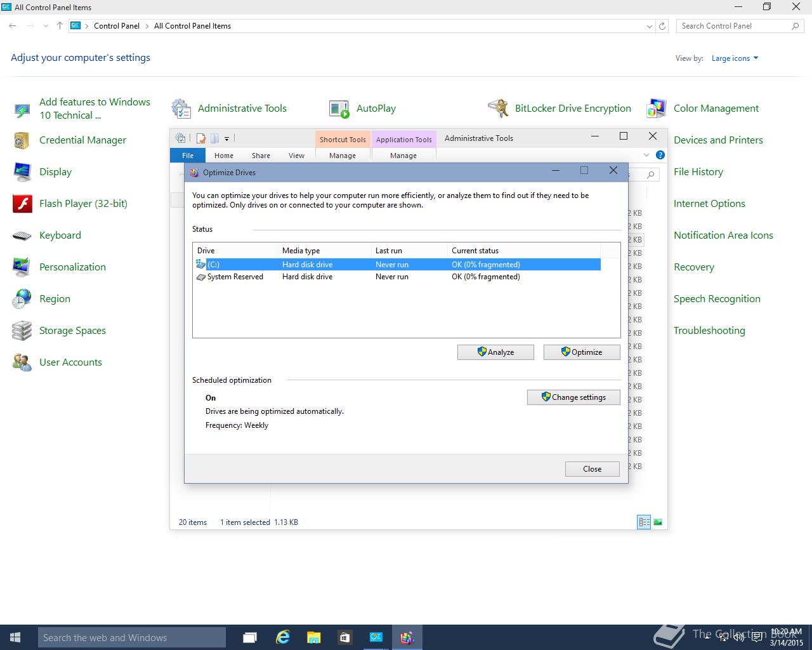Open the User Accounts people icon
Viewport: 812px width, 650px height.
22,362
